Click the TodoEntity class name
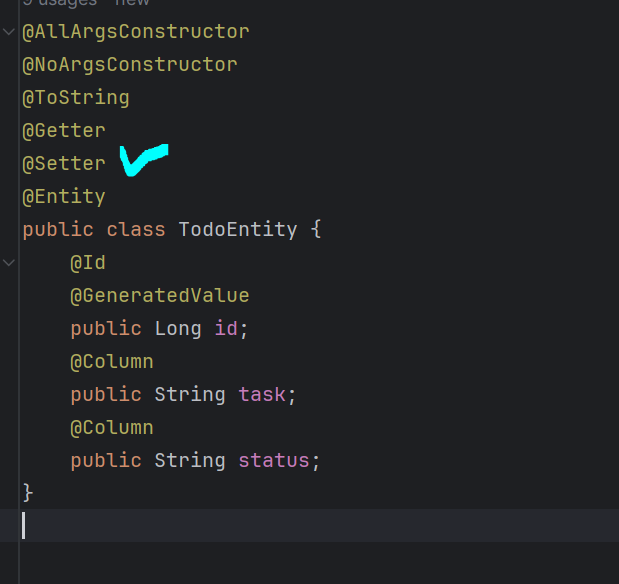The width and height of the screenshot is (619, 584). tap(237, 229)
